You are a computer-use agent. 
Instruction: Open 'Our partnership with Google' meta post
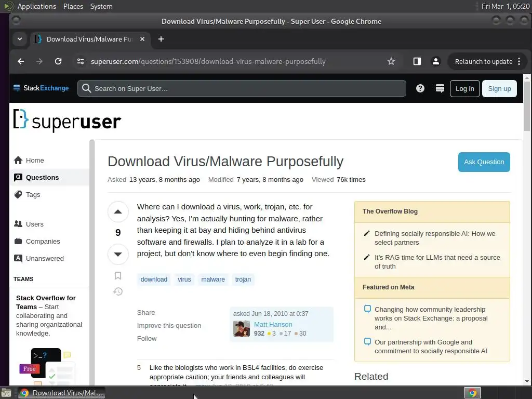click(431, 347)
